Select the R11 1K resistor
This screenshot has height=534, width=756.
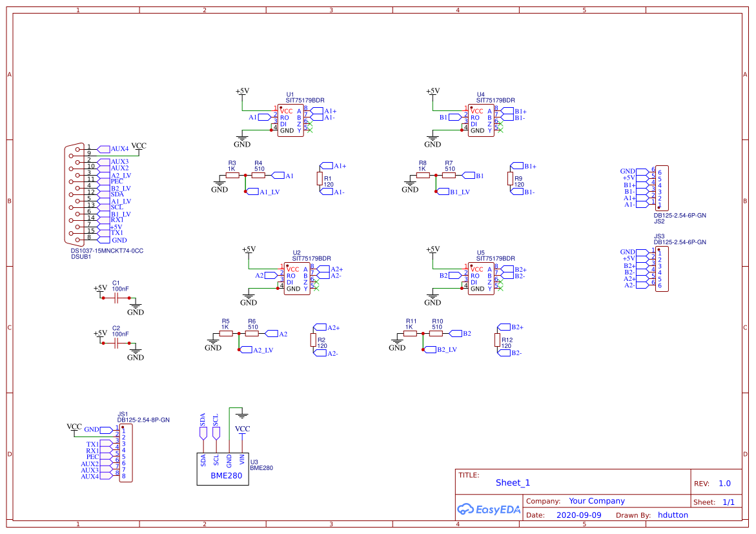(x=410, y=333)
